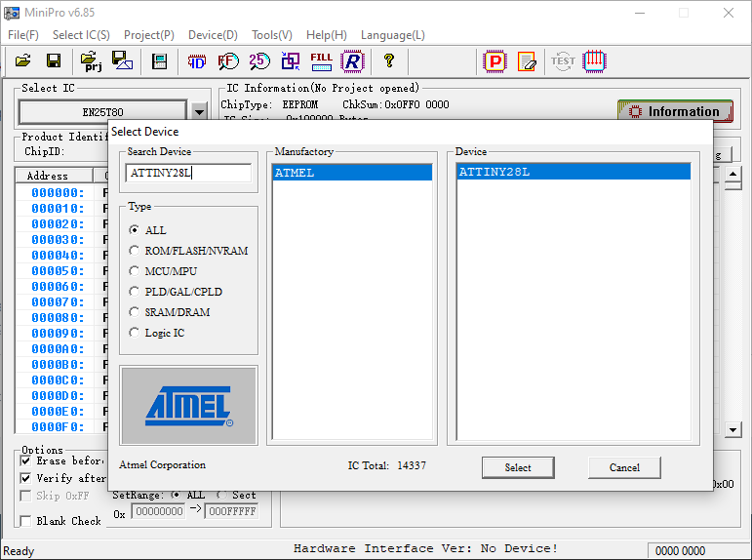
Task: Click the Address column header
Action: point(54,176)
